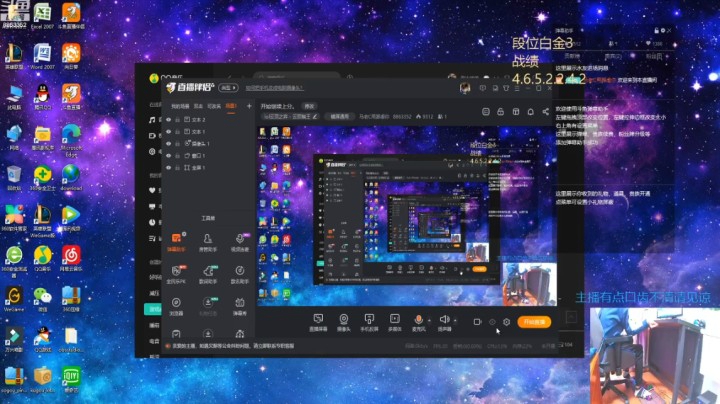
Task: Add a 手机投屏 source
Action: click(x=369, y=322)
